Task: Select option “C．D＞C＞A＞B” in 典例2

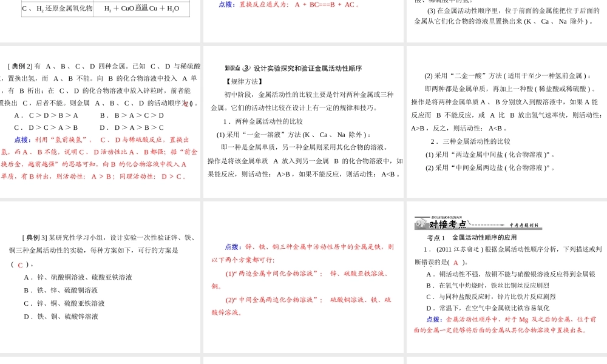Action: [x=46, y=127]
